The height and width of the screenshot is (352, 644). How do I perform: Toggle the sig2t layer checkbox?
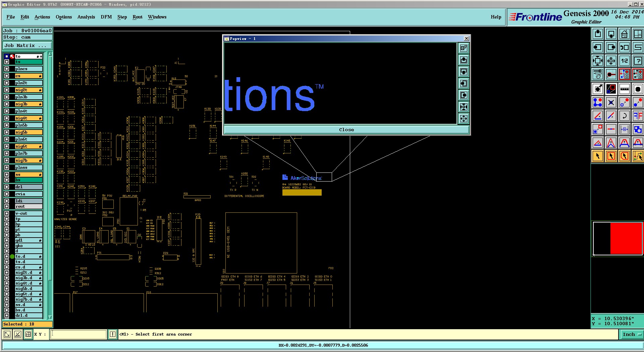(7, 90)
